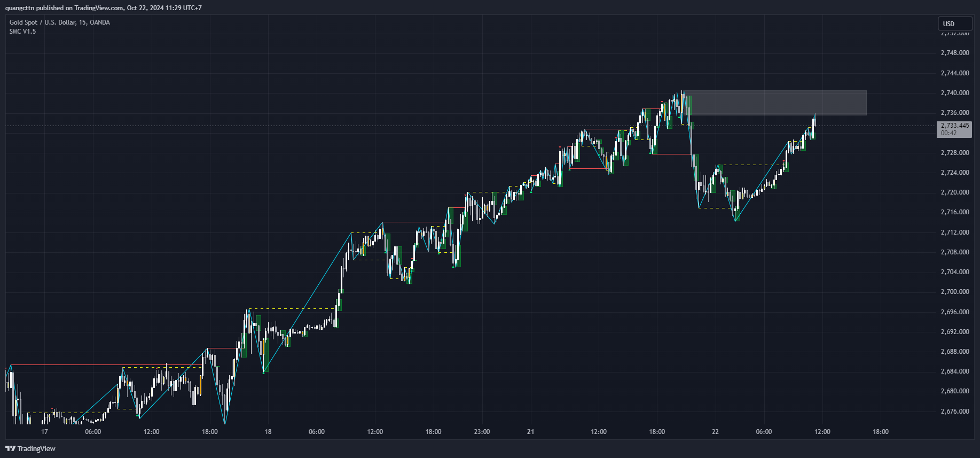Image resolution: width=980 pixels, height=458 pixels.
Task: Click the USD currency button
Action: (x=955, y=24)
